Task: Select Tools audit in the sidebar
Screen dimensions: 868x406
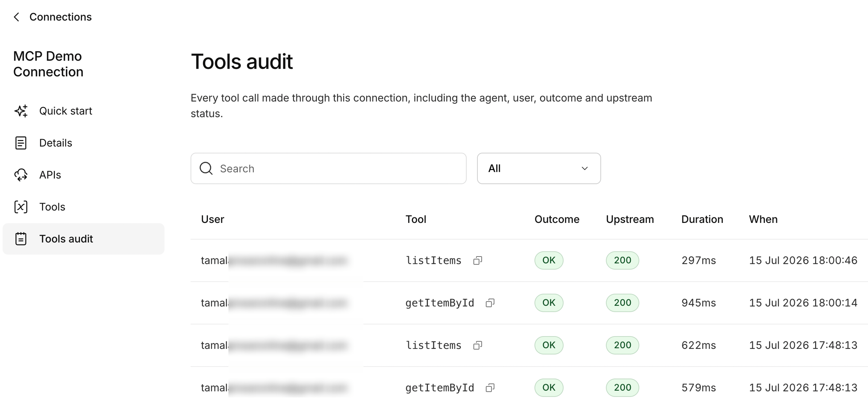Action: coord(83,239)
